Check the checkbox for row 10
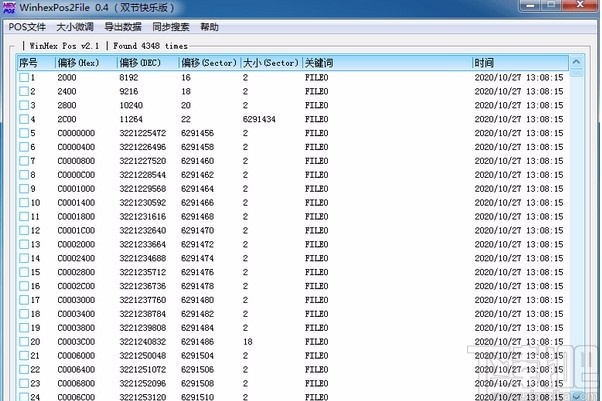602x401 pixels. [24, 202]
